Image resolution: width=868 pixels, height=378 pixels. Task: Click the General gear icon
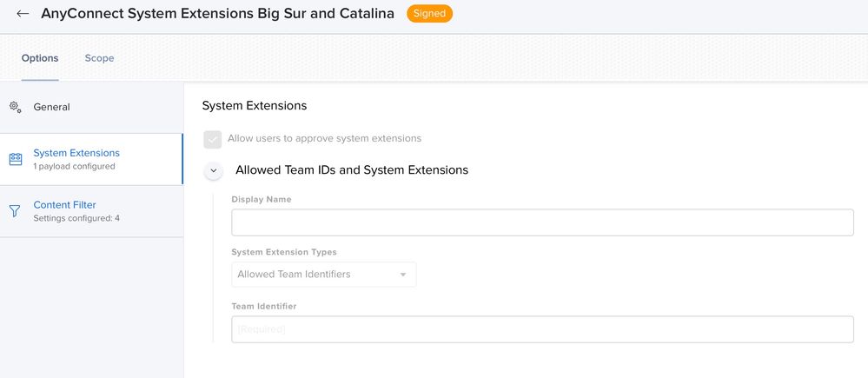(x=16, y=108)
